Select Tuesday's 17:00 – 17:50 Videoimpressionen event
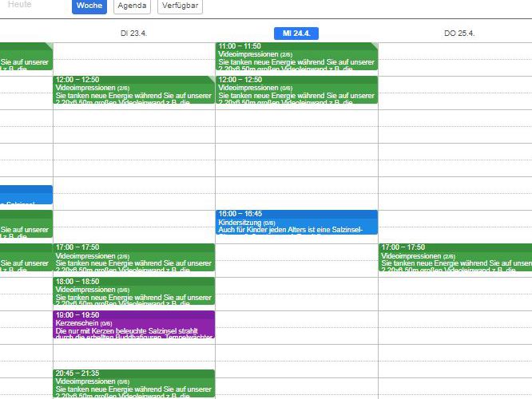The height and width of the screenshot is (399, 532). [133, 258]
